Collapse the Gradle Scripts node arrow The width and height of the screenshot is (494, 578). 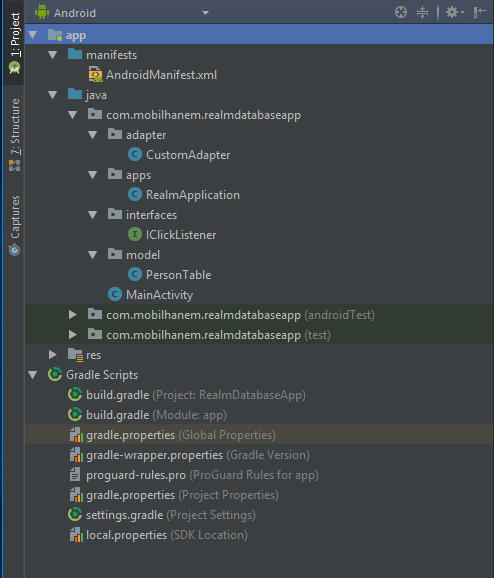coord(33,375)
